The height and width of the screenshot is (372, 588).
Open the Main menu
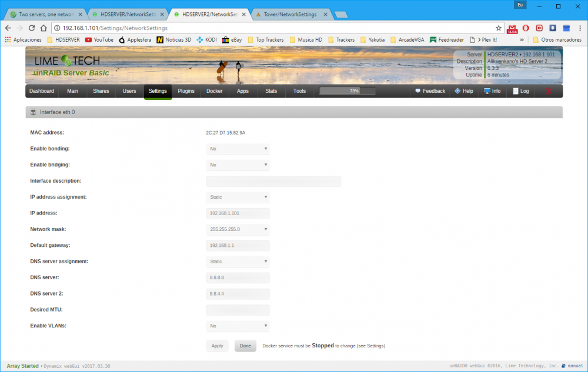pyautogui.click(x=73, y=91)
